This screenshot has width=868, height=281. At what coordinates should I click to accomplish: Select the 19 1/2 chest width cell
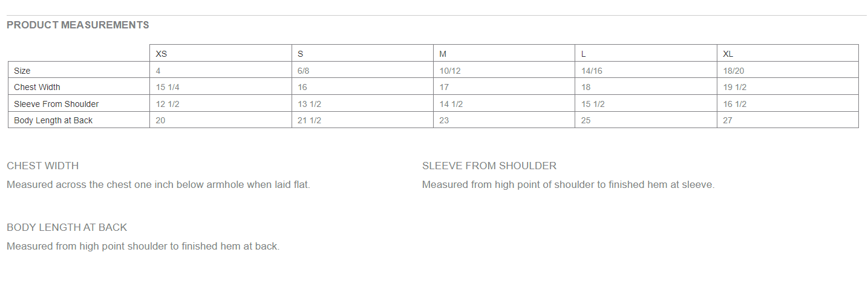(x=735, y=87)
